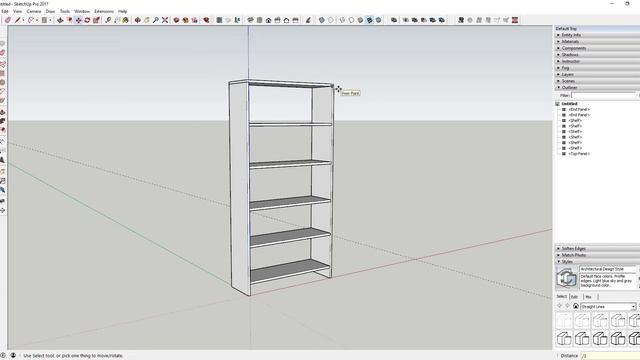The image size is (640, 360).
Task: Open the Camera menu
Action: 34,11
